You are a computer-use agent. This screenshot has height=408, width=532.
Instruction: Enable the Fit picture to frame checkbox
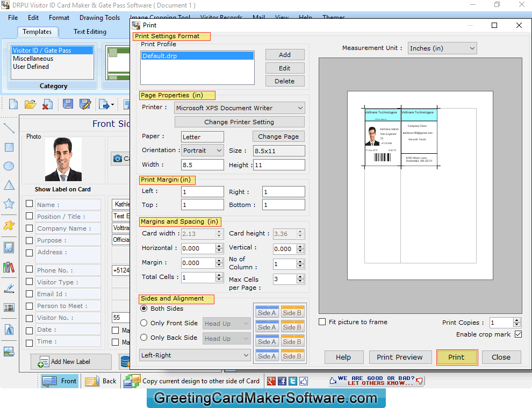tap(322, 322)
